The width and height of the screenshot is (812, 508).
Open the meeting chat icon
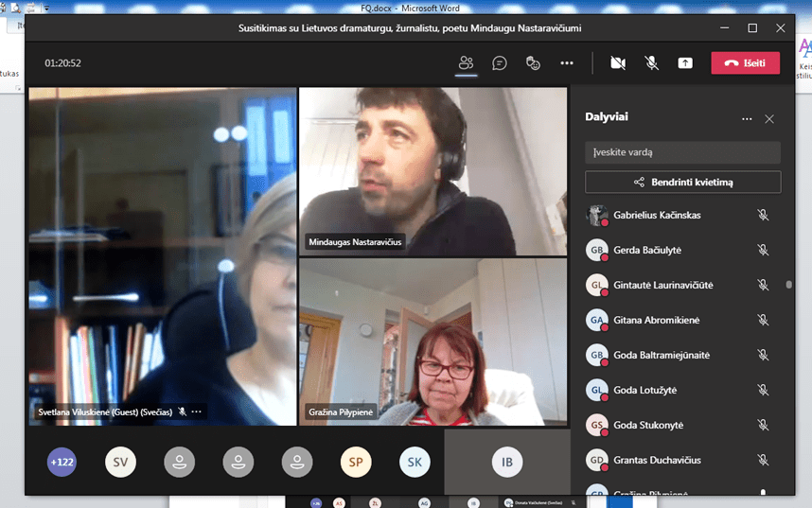(x=499, y=63)
